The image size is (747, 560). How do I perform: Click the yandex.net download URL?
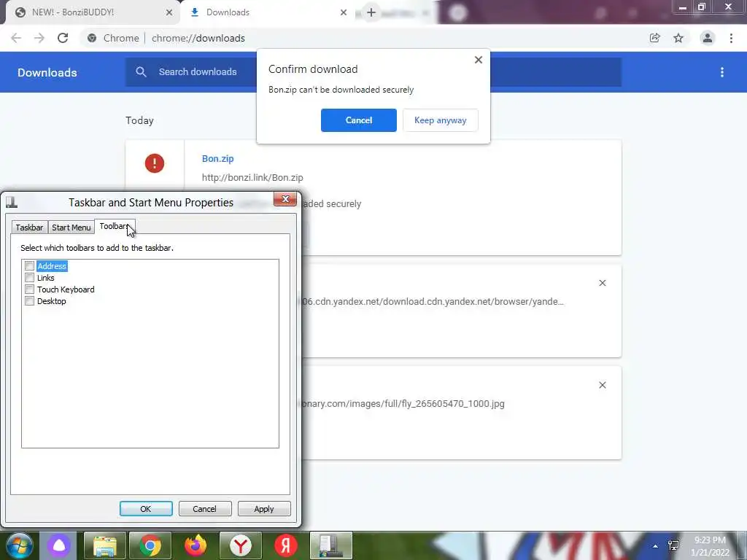(433, 301)
